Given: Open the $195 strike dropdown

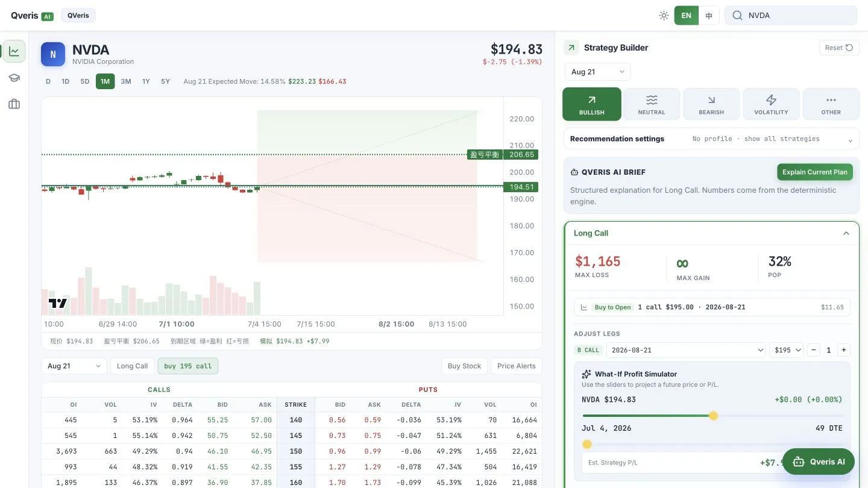Looking at the screenshot, I should [787, 350].
